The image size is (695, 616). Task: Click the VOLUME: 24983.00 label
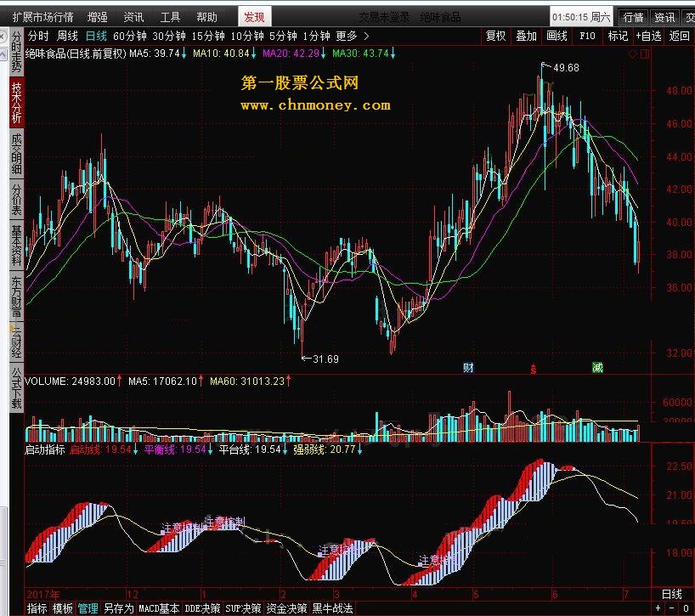[70, 381]
